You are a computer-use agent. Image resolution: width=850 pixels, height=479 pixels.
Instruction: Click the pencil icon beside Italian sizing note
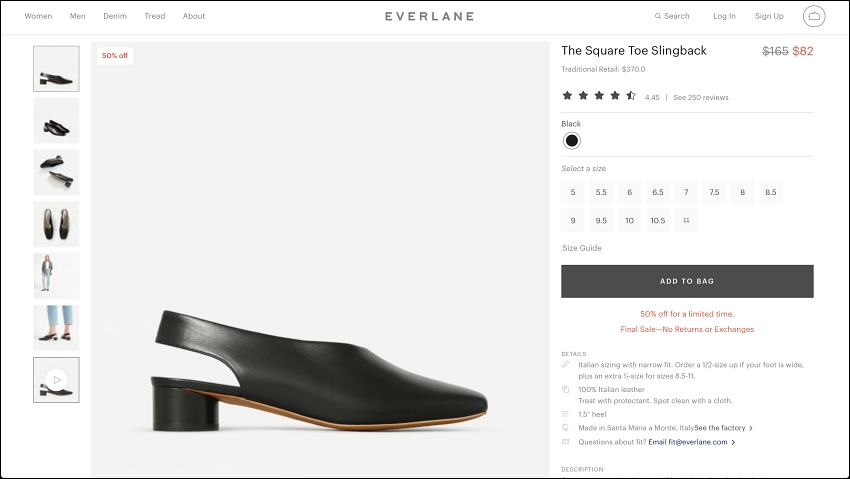565,365
